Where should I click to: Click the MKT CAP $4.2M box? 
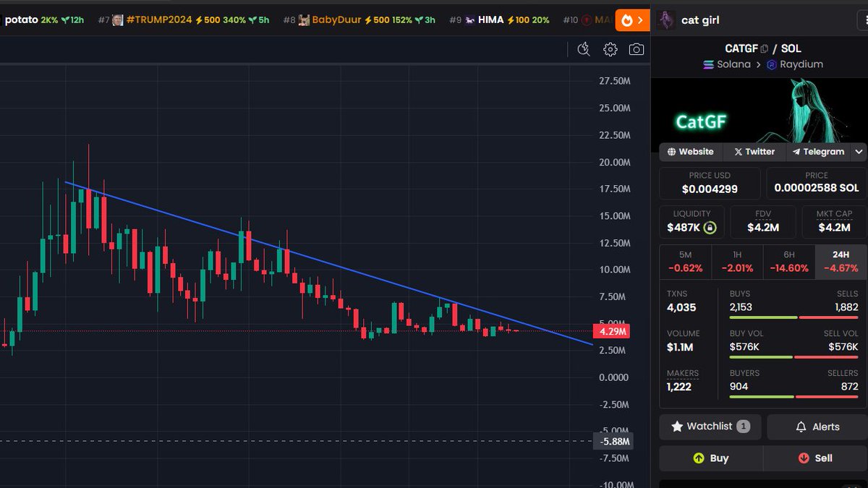tap(834, 222)
